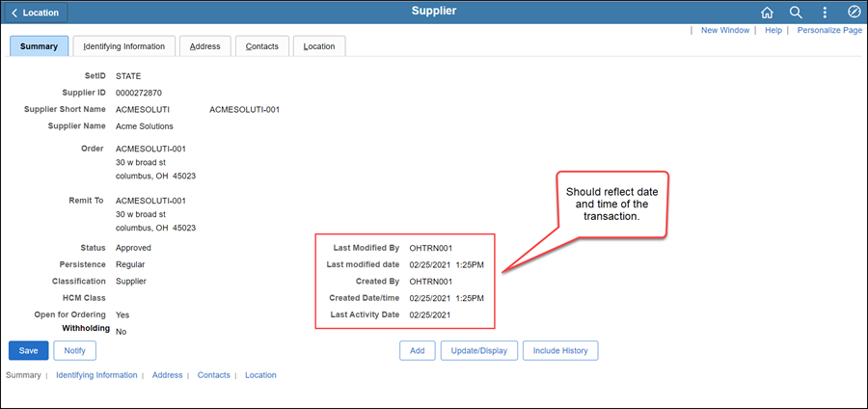The image size is (868, 409).
Task: Click the New Window link
Action: pyautogui.click(x=724, y=31)
